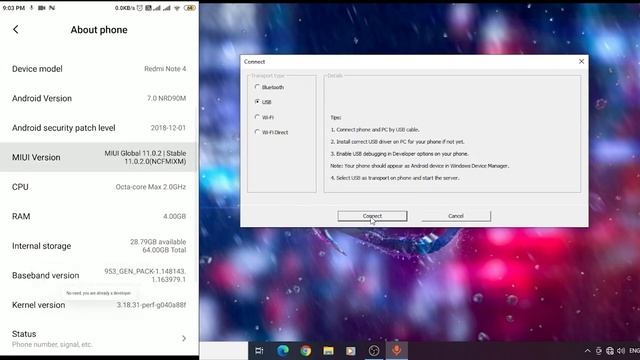Open Microsoft Edge from the taskbar
Screen dimensions: 640x360
tap(282, 351)
